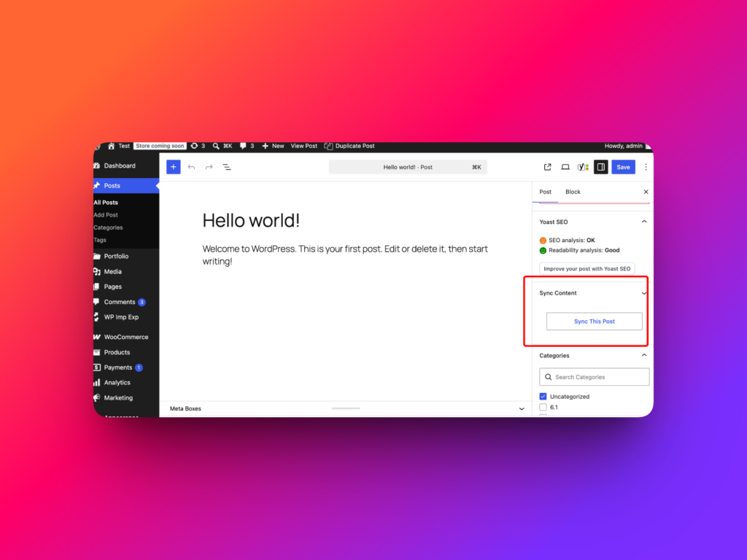Open the WooCommerce menu item
Screen dimensions: 747x560
pyautogui.click(x=126, y=337)
